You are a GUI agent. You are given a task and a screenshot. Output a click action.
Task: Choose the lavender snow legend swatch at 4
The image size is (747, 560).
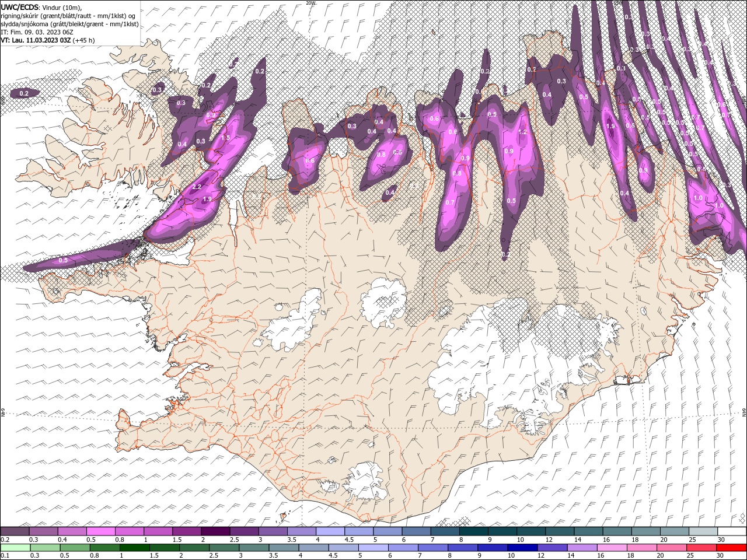click(330, 531)
